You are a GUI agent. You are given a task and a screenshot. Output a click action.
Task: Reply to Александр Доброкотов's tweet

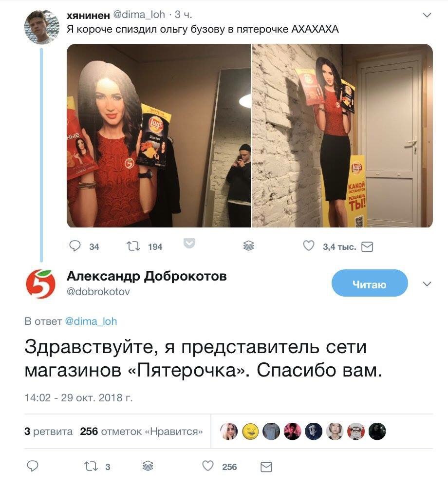(33, 466)
